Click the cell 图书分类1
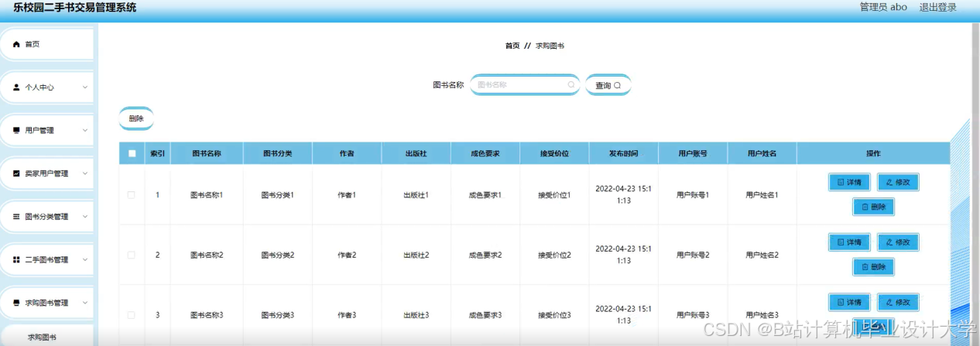Viewport: 980px width, 346px height. click(x=278, y=195)
